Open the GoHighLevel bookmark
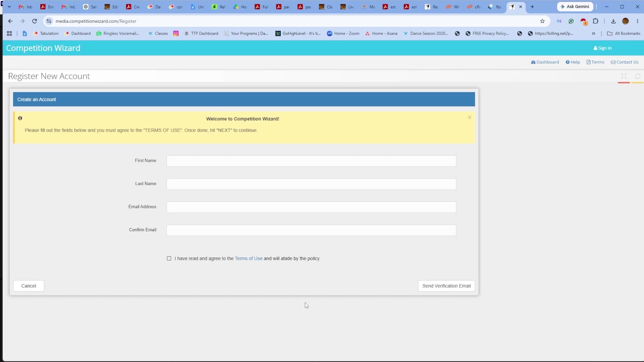 pyautogui.click(x=298, y=34)
